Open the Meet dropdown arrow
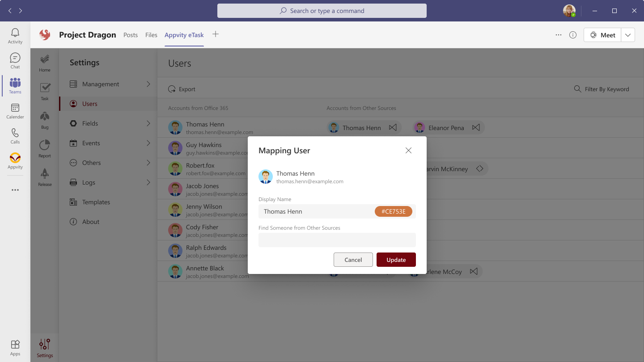 pos(628,35)
